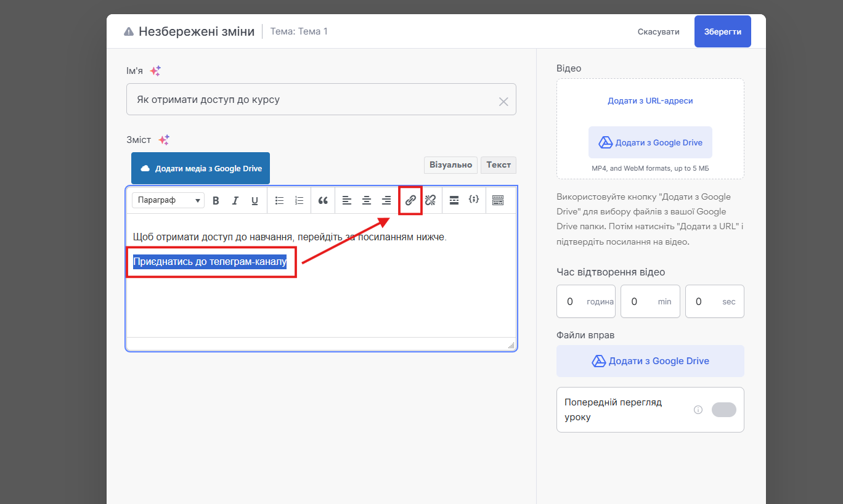843x504 pixels.
Task: Remove link with unlink icon
Action: (x=430, y=200)
